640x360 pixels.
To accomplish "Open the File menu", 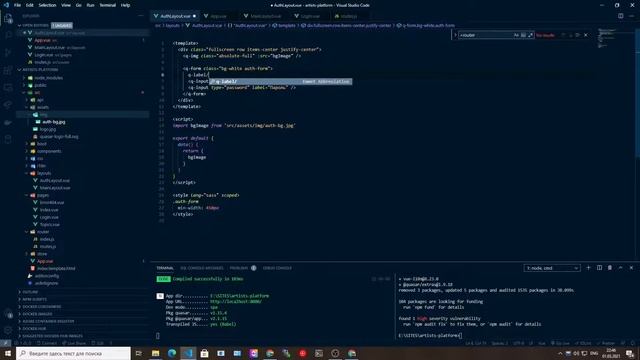I will pyautogui.click(x=17, y=5).
